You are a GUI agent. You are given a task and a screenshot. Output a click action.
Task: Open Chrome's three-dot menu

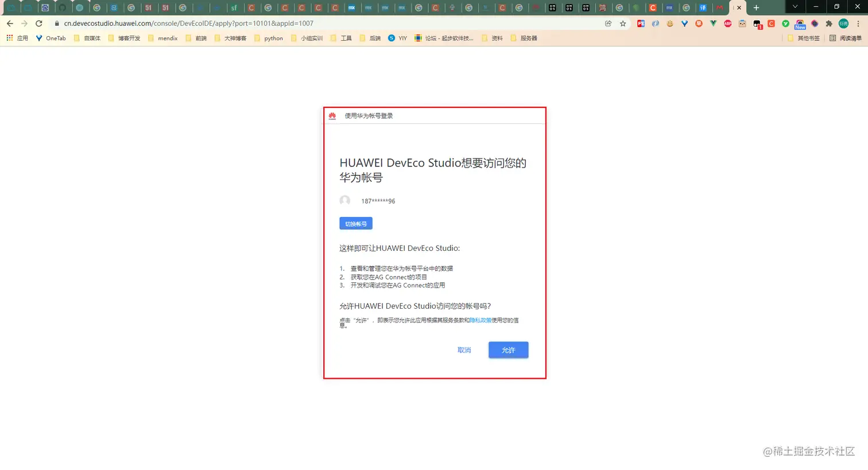(x=858, y=24)
